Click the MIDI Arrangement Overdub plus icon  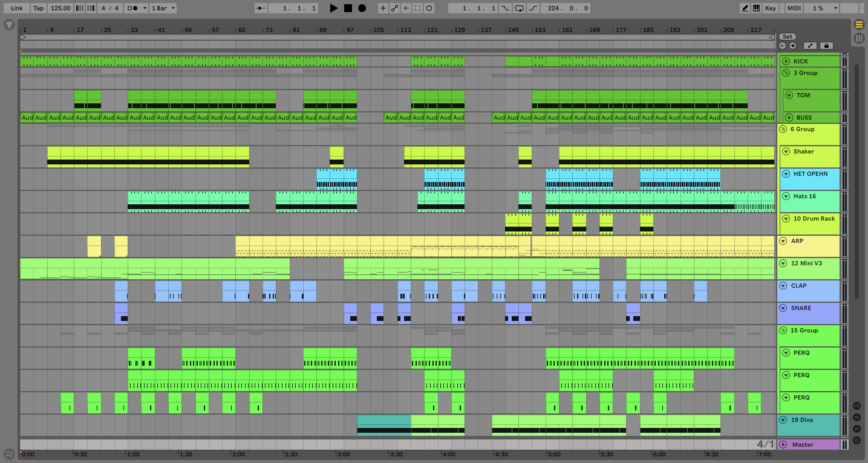(x=383, y=8)
